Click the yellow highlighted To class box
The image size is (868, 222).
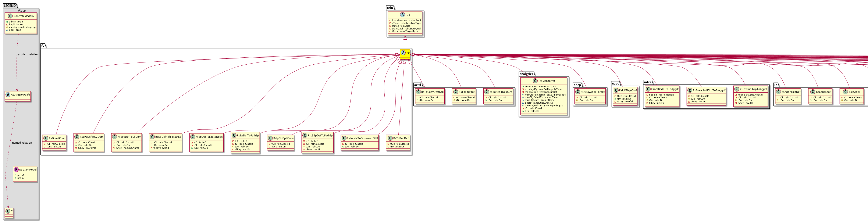pyautogui.click(x=405, y=54)
